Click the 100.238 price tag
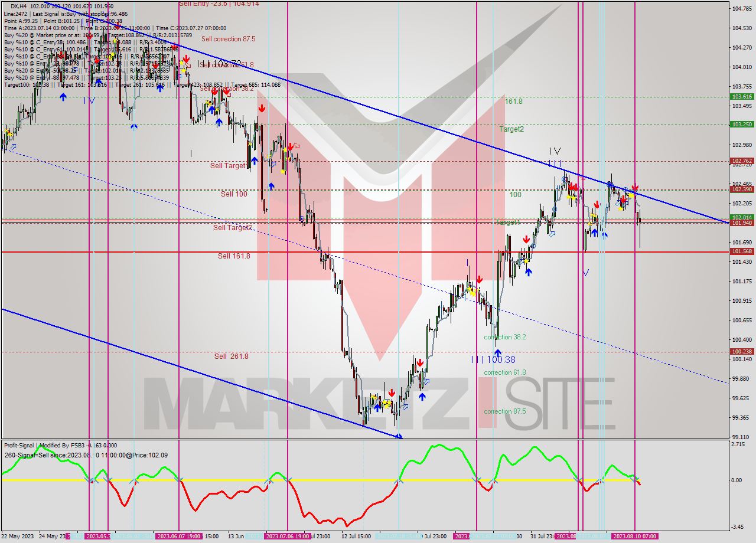 [741, 351]
